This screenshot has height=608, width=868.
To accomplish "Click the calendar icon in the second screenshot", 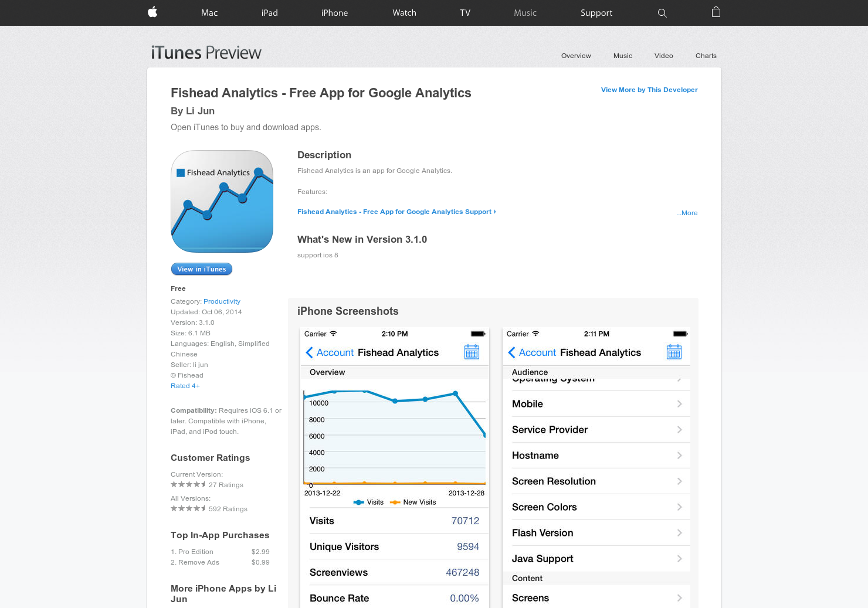I will (674, 351).
